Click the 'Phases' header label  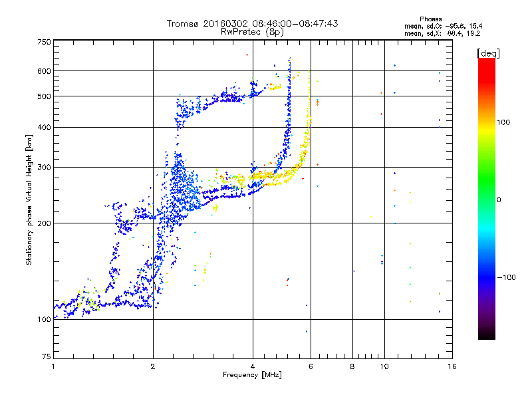tap(430, 19)
